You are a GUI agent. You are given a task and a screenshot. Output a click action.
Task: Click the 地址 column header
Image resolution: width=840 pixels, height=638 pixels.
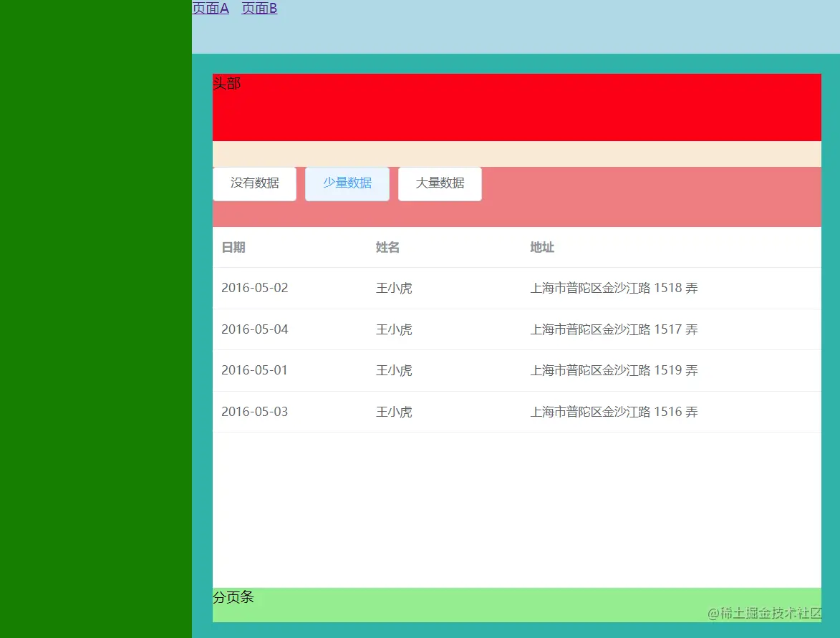542,248
